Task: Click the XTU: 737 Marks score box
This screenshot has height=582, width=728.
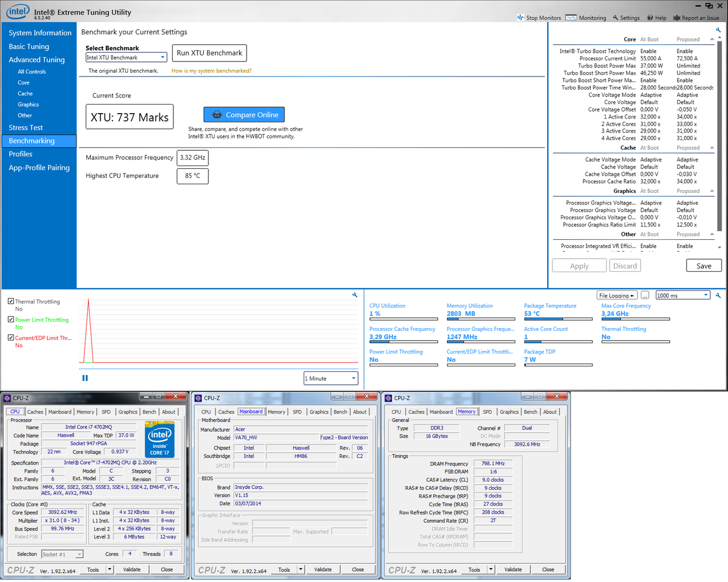Action: click(130, 117)
